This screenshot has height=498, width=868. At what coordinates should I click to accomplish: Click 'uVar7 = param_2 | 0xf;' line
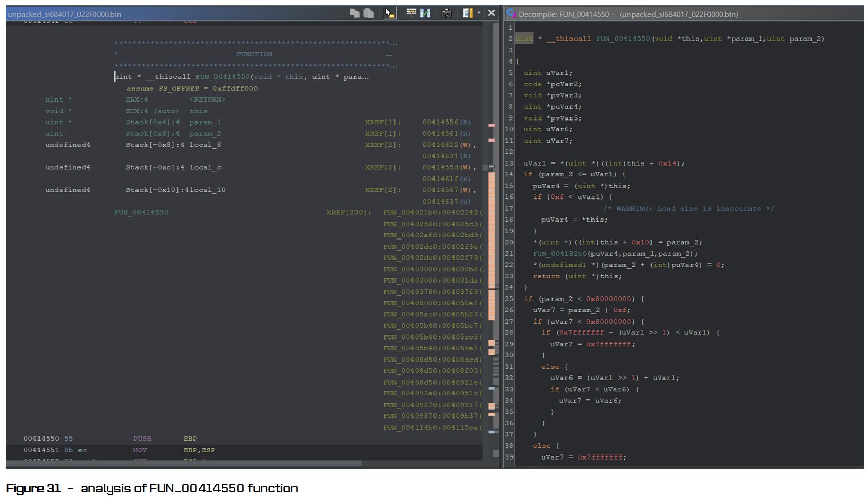(581, 310)
